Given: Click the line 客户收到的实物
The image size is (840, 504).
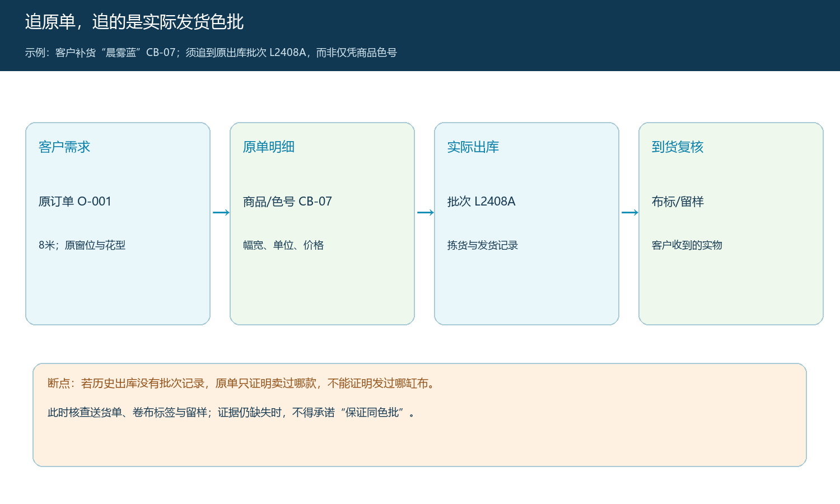Looking at the screenshot, I should [687, 245].
